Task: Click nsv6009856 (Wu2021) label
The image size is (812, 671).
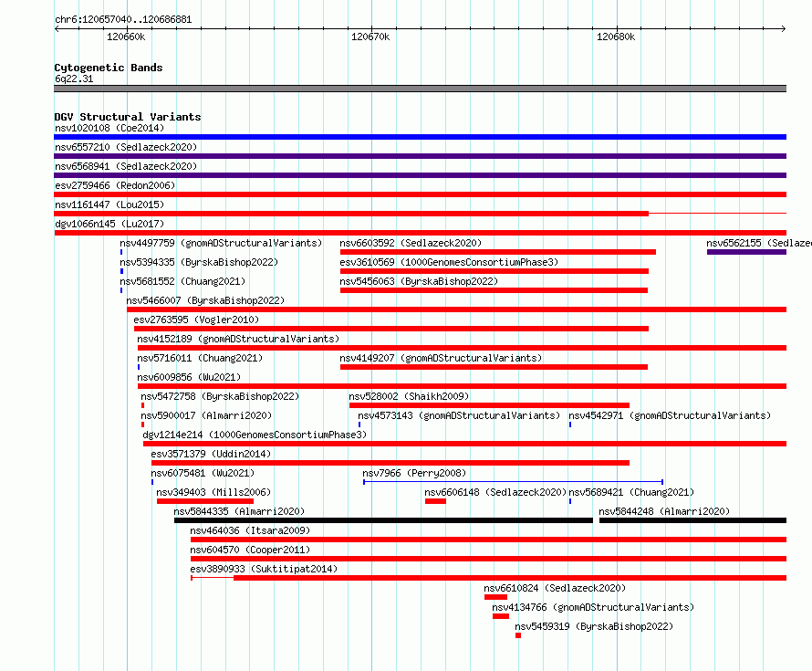Action: [x=189, y=377]
